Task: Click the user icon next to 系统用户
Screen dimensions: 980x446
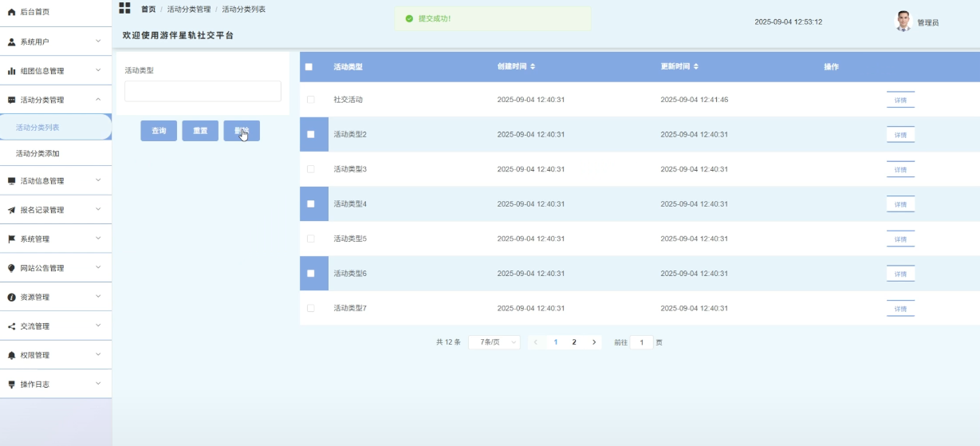Action: (12, 41)
